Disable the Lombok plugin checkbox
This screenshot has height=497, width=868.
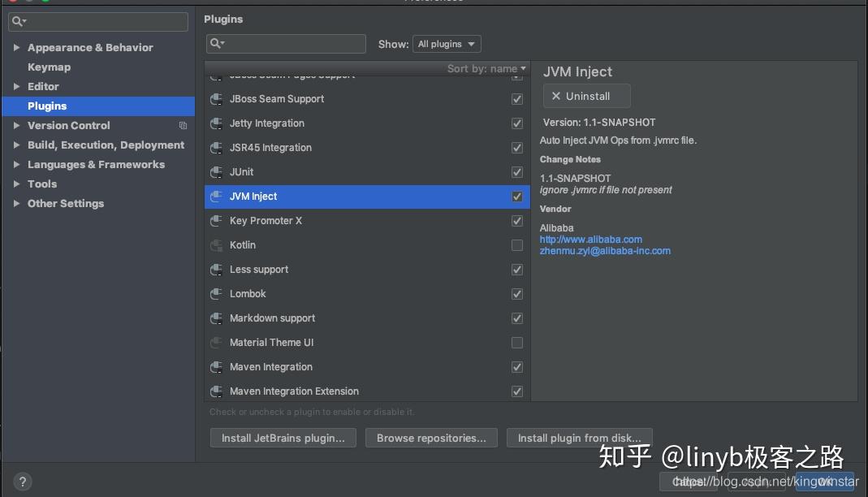click(x=517, y=294)
